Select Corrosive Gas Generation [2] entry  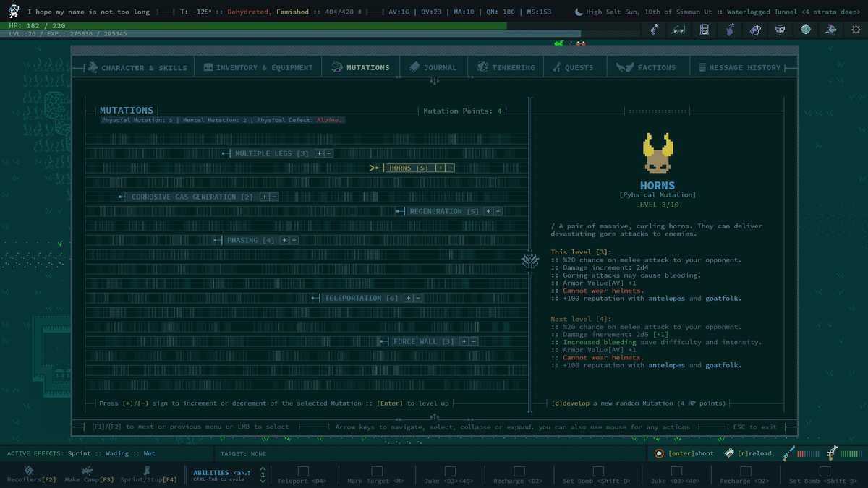192,197
